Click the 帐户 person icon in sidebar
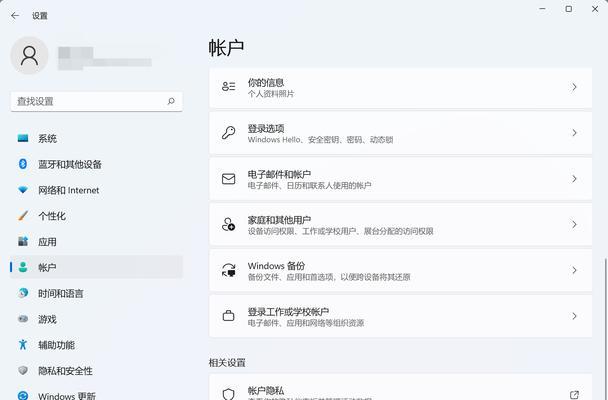The image size is (608, 400). click(x=23, y=267)
